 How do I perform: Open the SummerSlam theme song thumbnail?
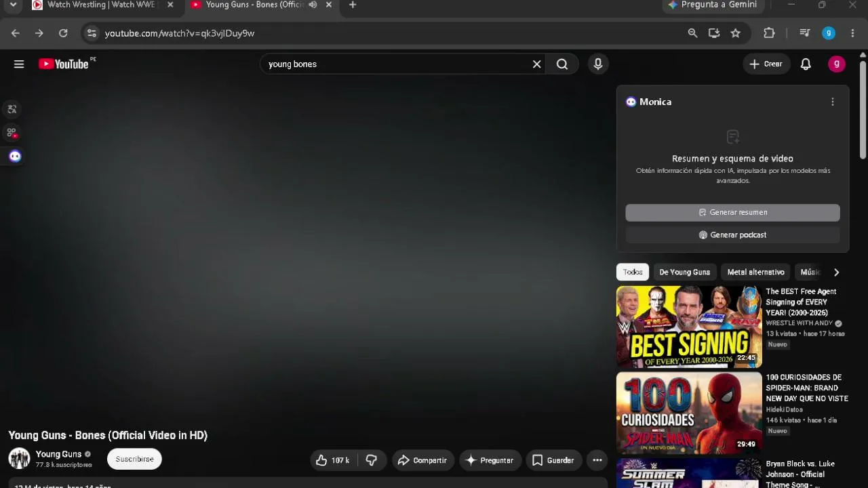pos(689,473)
